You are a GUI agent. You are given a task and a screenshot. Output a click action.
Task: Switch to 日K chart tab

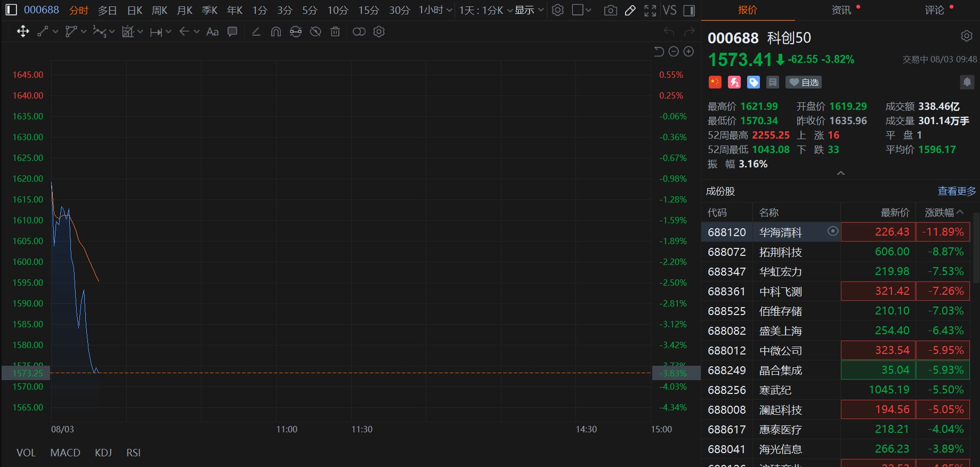point(135,10)
